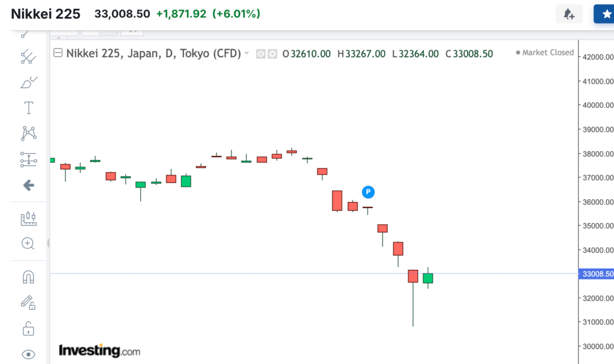Toggle magnet mode for drawings
Screen dimensions: 614x364
click(28, 276)
